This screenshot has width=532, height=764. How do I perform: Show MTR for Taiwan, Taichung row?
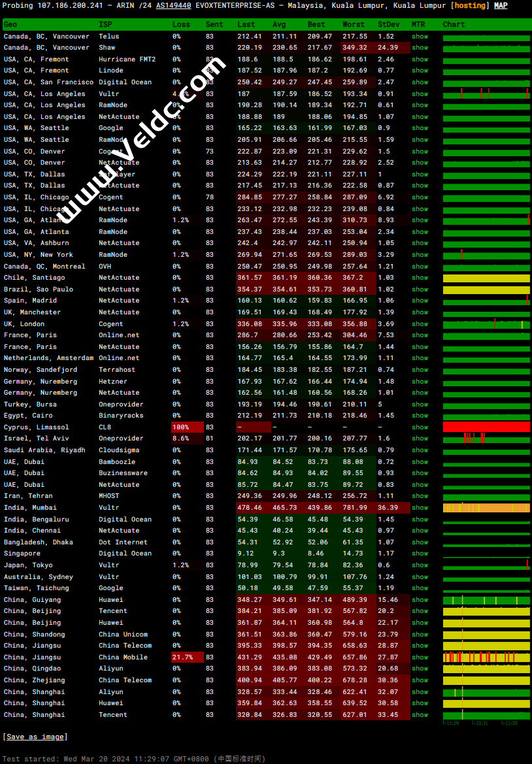click(420, 588)
